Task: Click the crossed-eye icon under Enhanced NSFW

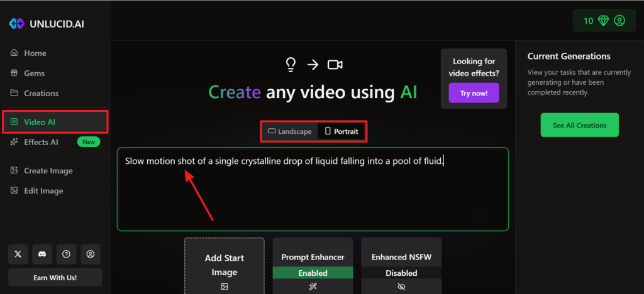Action: pyautogui.click(x=401, y=287)
